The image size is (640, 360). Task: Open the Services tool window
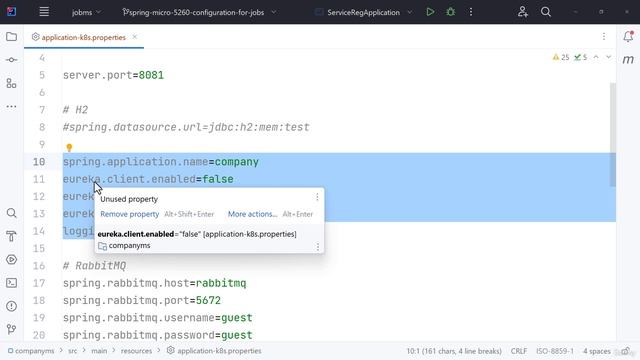(x=11, y=260)
